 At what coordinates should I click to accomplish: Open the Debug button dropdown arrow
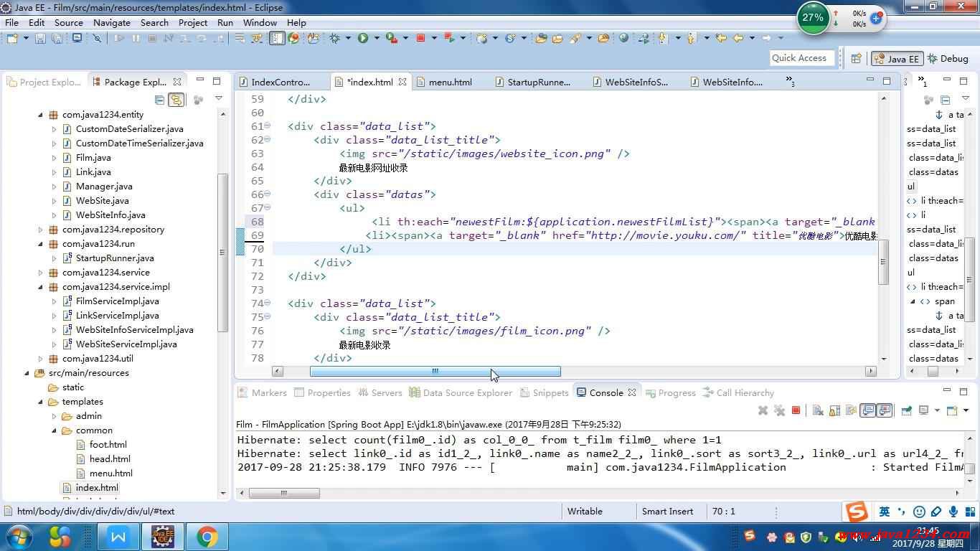tap(348, 38)
